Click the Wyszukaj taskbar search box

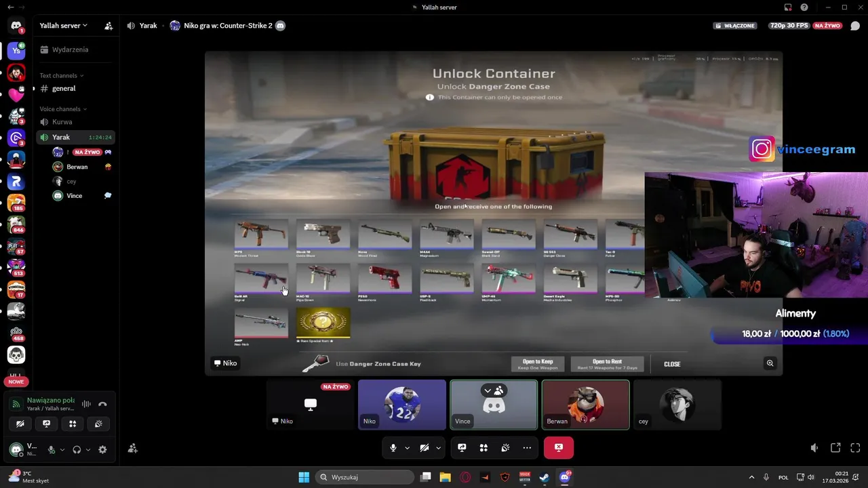[366, 477]
